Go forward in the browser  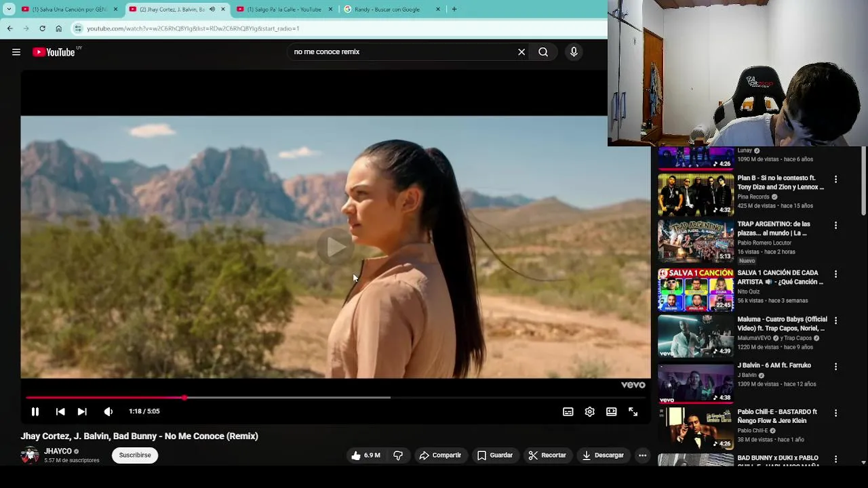26,28
